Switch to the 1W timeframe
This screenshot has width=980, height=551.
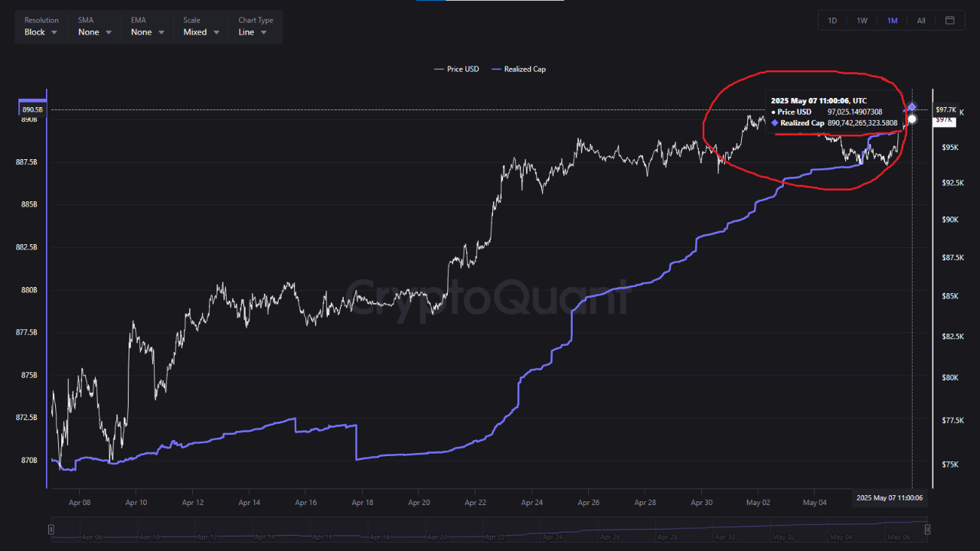tap(861, 20)
